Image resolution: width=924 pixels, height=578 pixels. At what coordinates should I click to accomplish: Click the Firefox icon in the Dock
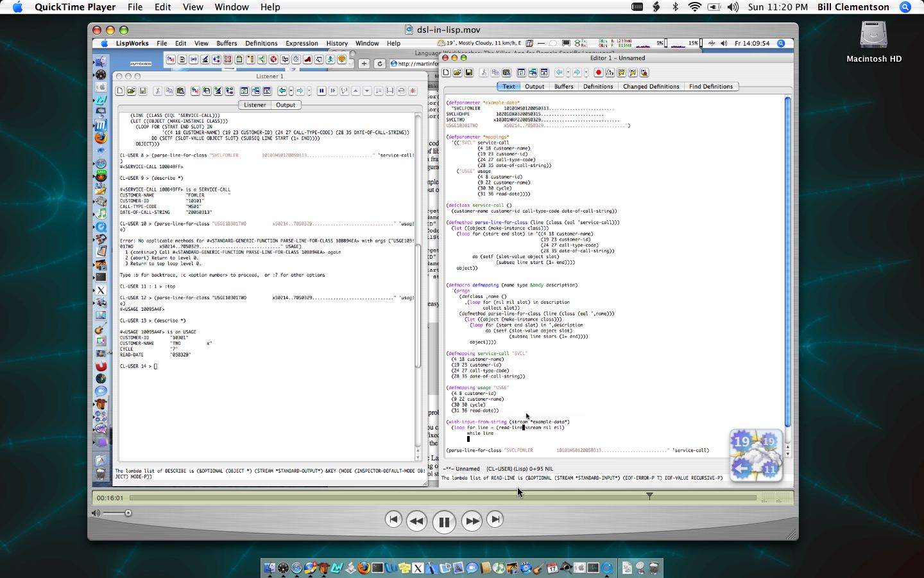coord(364,568)
